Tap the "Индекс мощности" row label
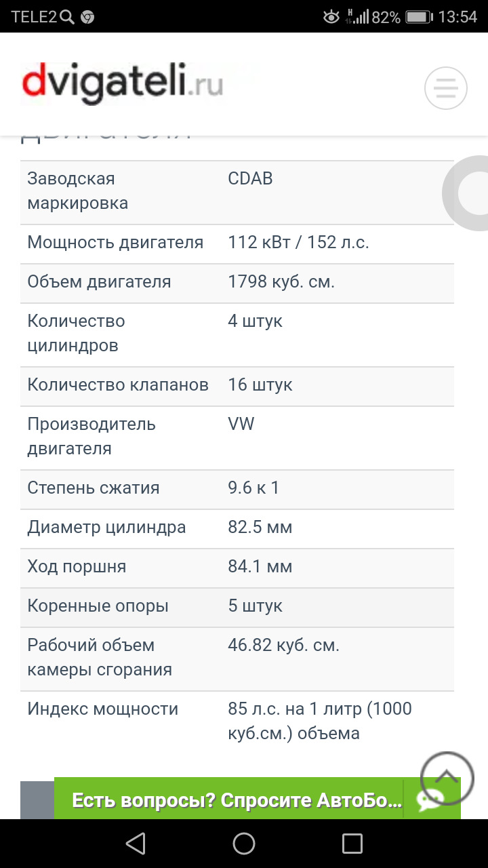 tap(103, 709)
